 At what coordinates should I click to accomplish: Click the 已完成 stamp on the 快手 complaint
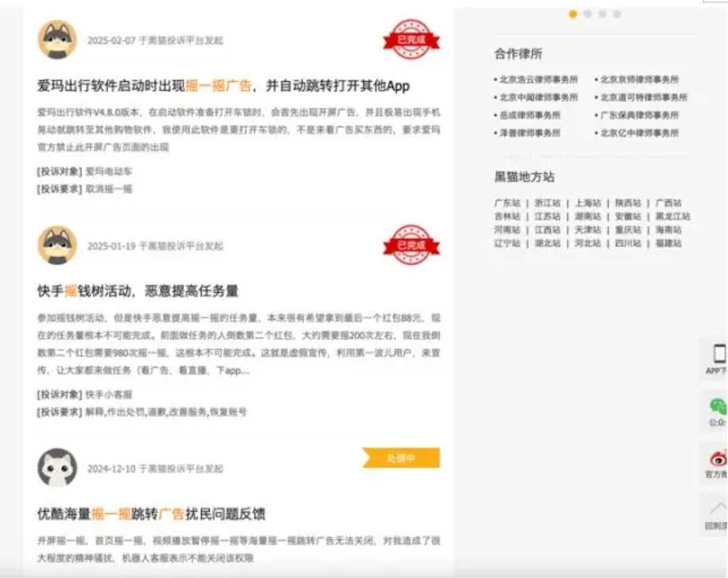click(411, 245)
